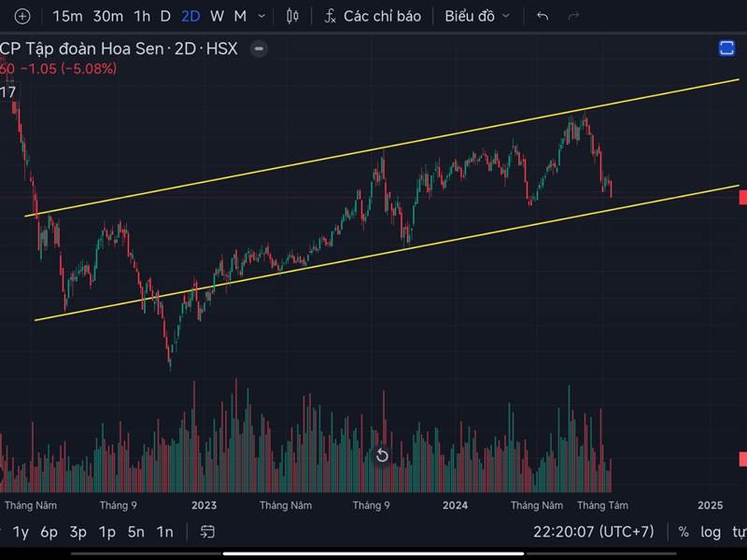Image resolution: width=747 pixels, height=560 pixels.
Task: Expand the timeframe dropdown chevron
Action: [x=261, y=17]
